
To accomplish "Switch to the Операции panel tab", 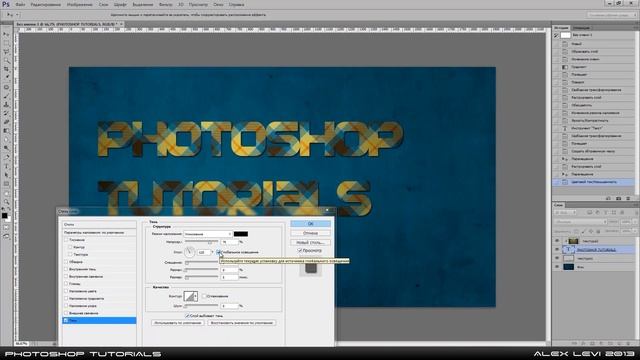I will (x=581, y=28).
